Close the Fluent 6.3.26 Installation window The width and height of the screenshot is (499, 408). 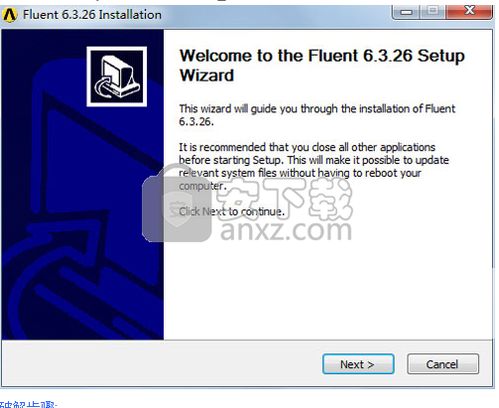coord(469,11)
